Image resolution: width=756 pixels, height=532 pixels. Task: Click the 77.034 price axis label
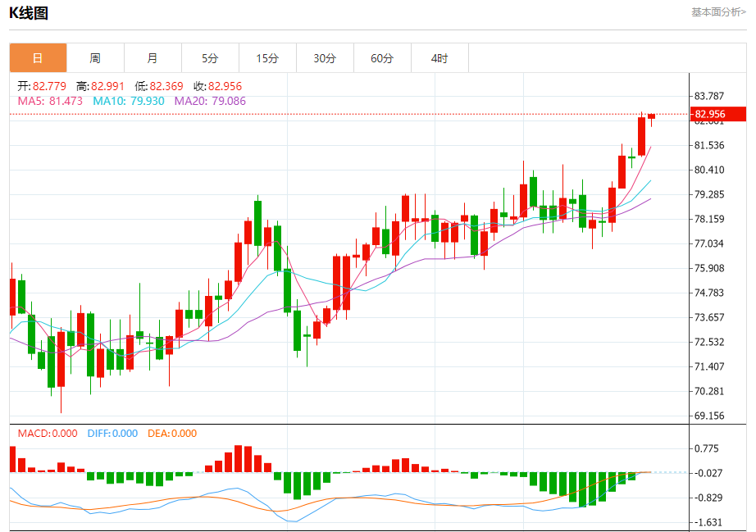pos(709,243)
